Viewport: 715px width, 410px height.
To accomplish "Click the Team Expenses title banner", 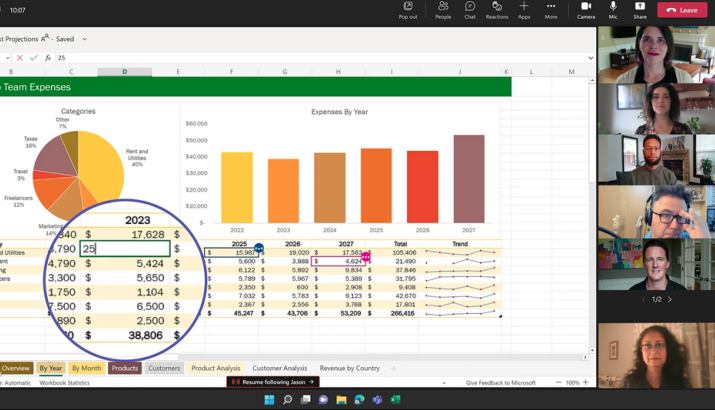I will click(255, 87).
